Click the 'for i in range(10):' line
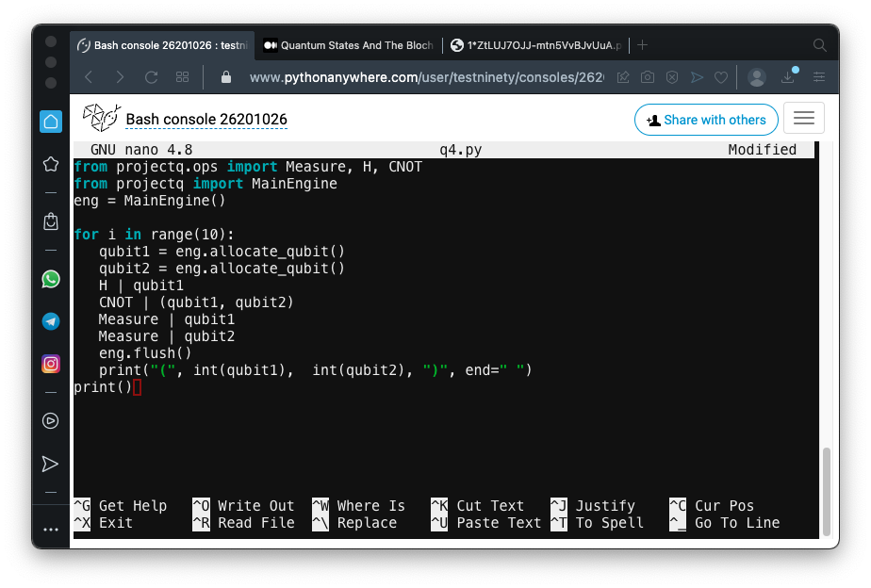The height and width of the screenshot is (588, 871). [154, 235]
